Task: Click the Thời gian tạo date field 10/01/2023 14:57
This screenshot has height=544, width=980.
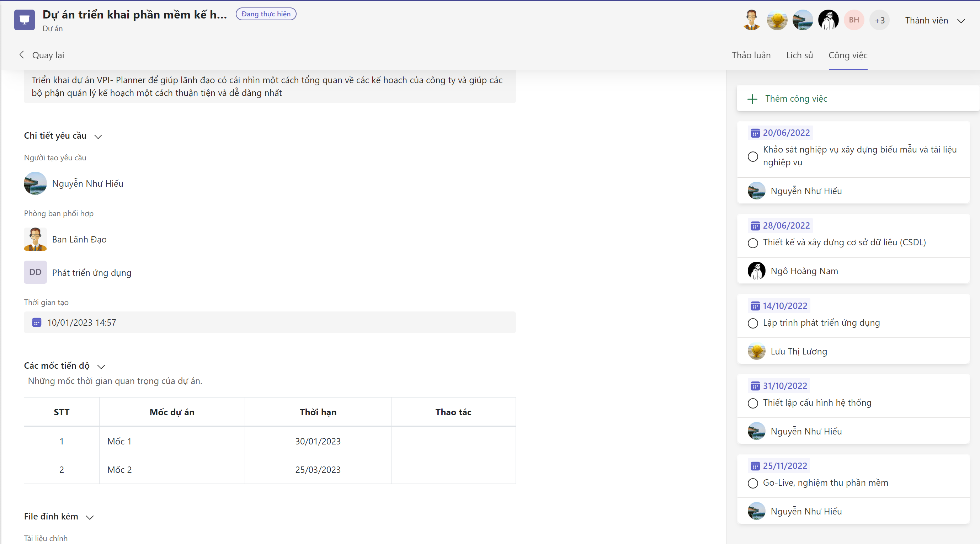Action: coord(270,322)
